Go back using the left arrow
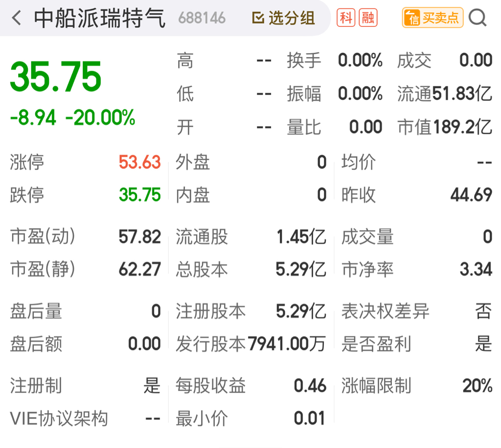 tap(16, 18)
